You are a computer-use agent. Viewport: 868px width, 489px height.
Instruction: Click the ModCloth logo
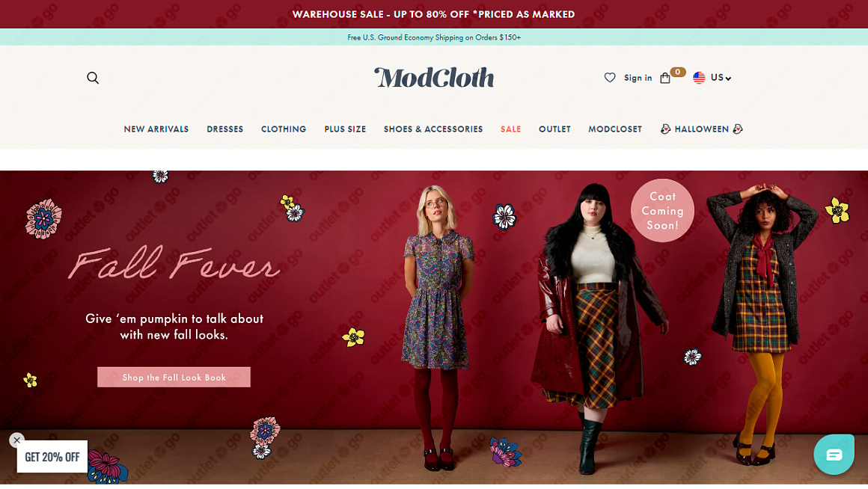pos(434,78)
